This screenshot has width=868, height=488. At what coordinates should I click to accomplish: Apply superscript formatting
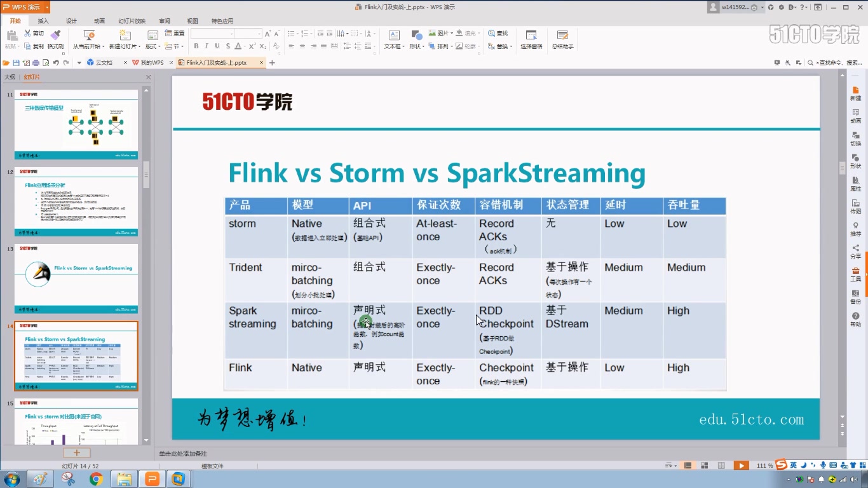pos(252,46)
